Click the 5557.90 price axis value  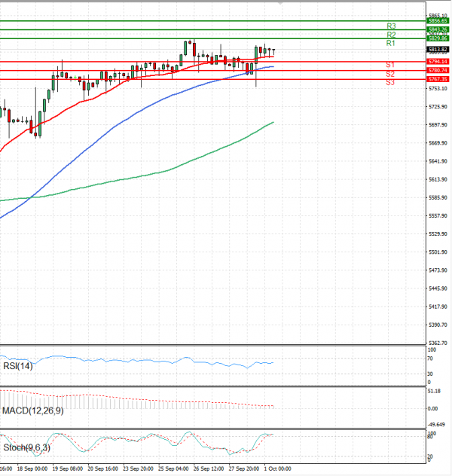click(x=438, y=216)
